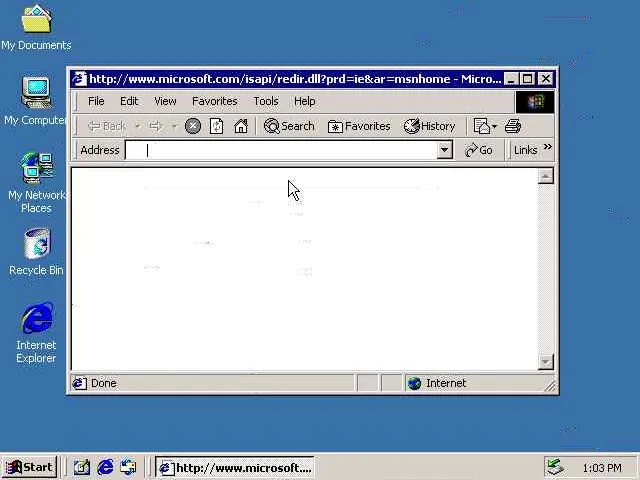640x480 pixels.
Task: Click the Start button
Action: [x=29, y=467]
